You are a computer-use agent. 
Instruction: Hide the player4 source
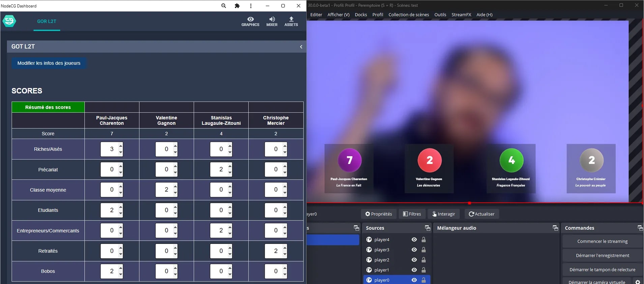click(414, 239)
